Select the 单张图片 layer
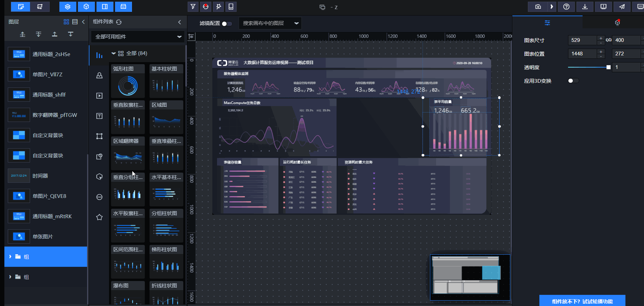 (x=46, y=236)
